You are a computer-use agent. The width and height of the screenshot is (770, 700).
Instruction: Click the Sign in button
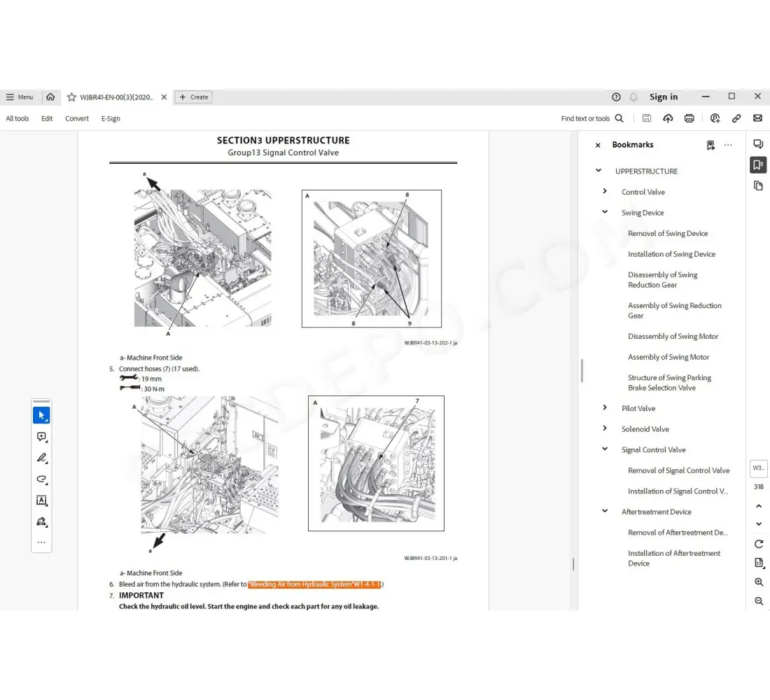click(663, 97)
